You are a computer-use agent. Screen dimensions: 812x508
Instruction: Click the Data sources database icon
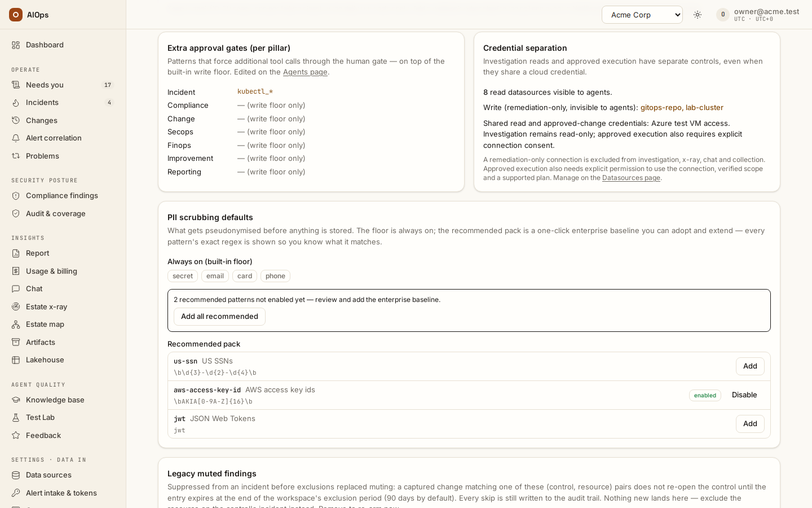16,475
